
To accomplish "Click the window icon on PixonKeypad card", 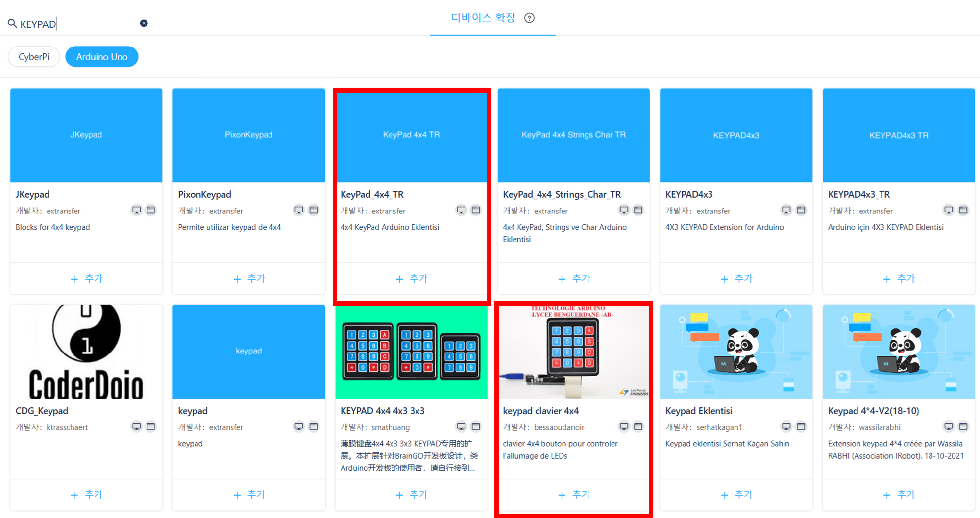I will point(314,210).
